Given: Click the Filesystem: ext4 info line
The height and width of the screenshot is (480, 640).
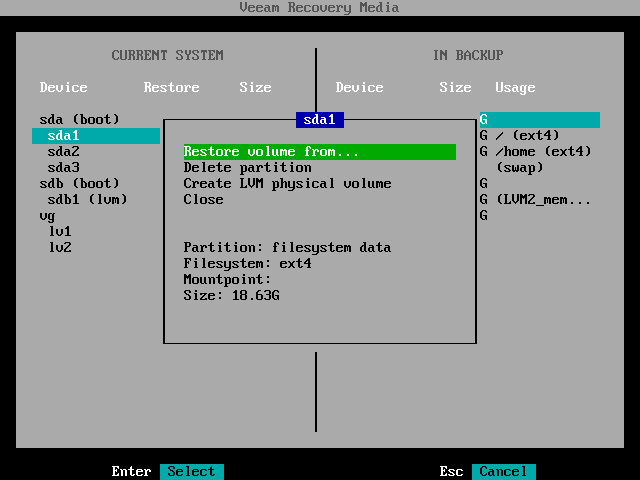Looking at the screenshot, I should click(247, 263).
